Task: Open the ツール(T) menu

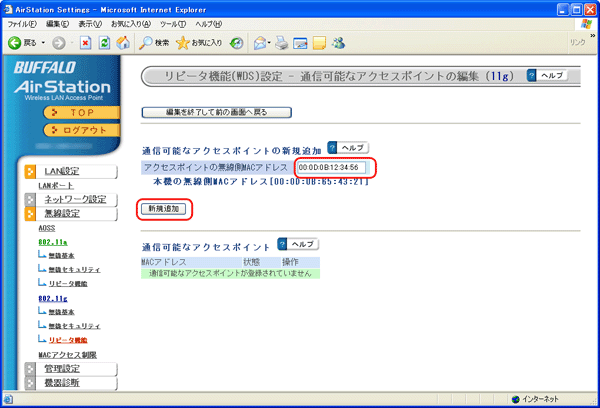Action: (x=172, y=22)
